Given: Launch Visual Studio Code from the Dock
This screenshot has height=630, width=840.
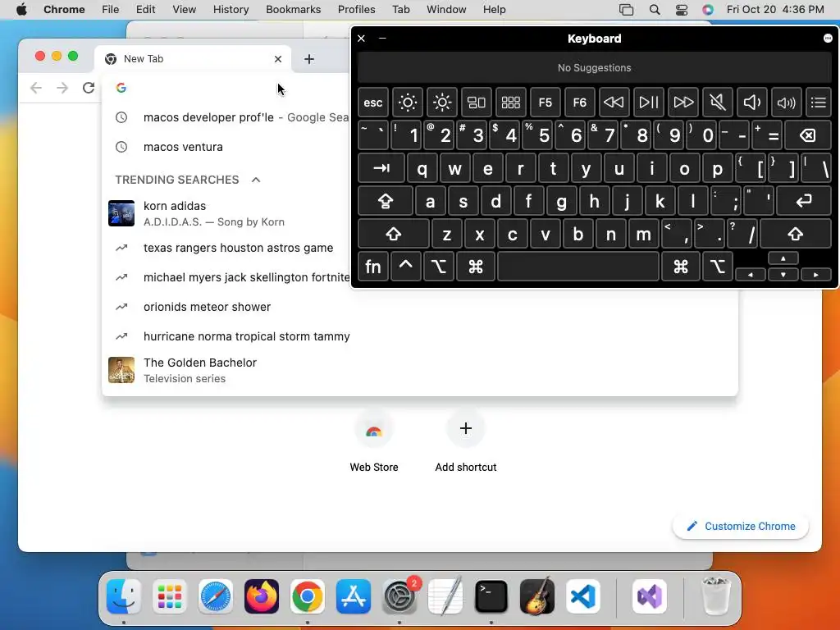Looking at the screenshot, I should [583, 596].
